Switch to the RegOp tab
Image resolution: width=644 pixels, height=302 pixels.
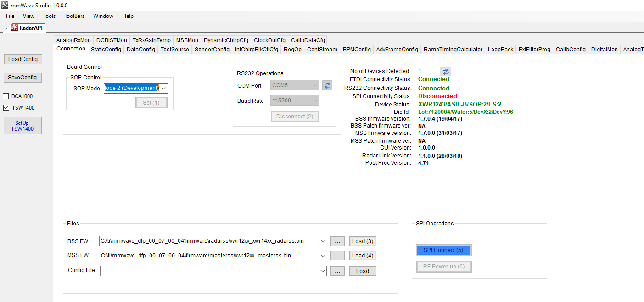tap(292, 49)
